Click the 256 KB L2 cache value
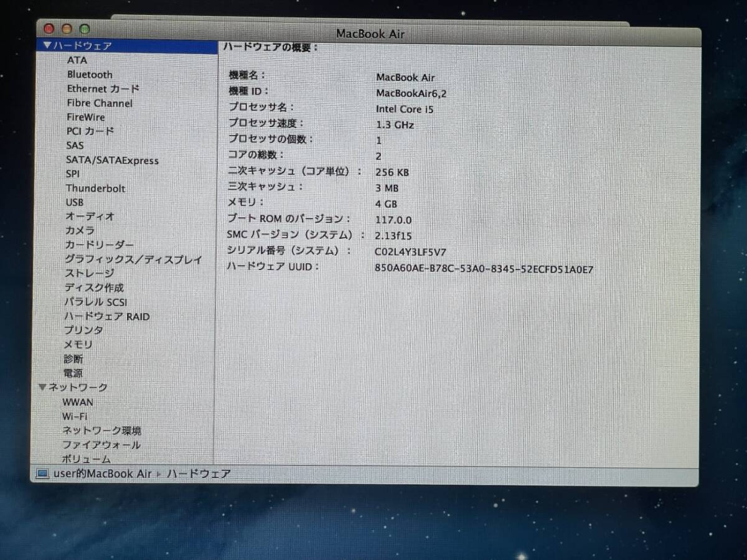The image size is (747, 560). tap(392, 172)
